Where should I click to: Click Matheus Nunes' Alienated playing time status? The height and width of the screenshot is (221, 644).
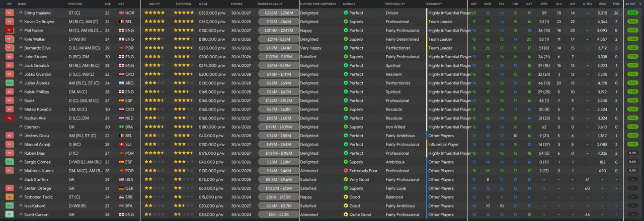308,171
